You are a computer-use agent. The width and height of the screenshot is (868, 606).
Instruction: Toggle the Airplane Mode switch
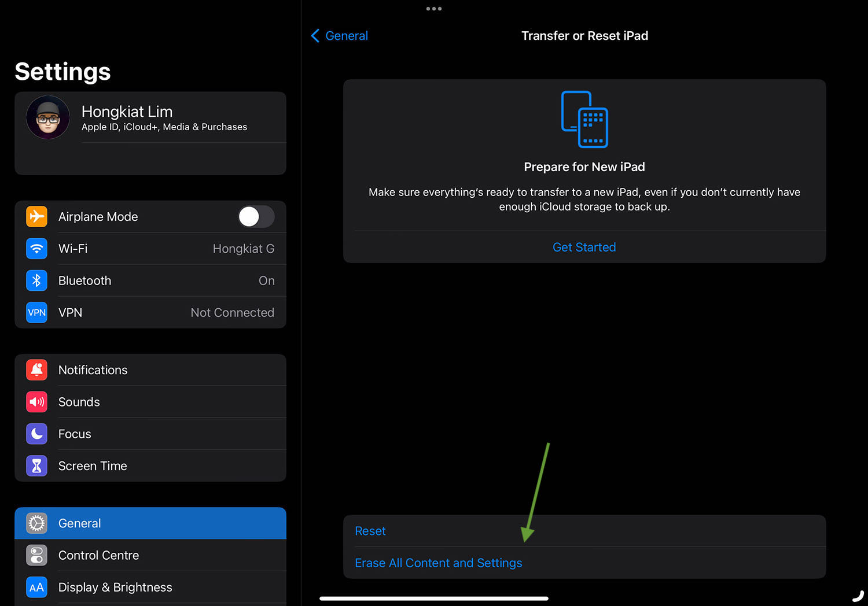256,217
